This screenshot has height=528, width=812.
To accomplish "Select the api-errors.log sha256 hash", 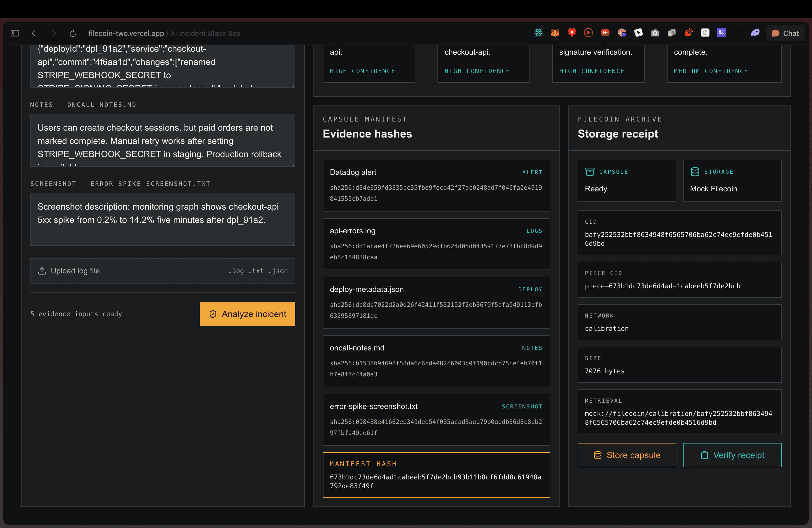I will (436, 252).
